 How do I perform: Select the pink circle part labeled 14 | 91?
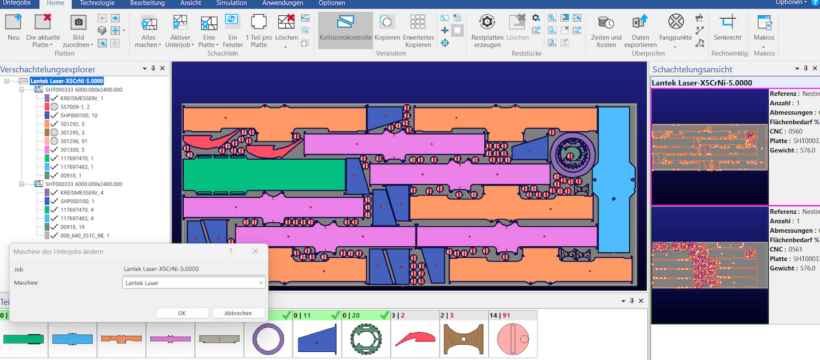point(512,340)
